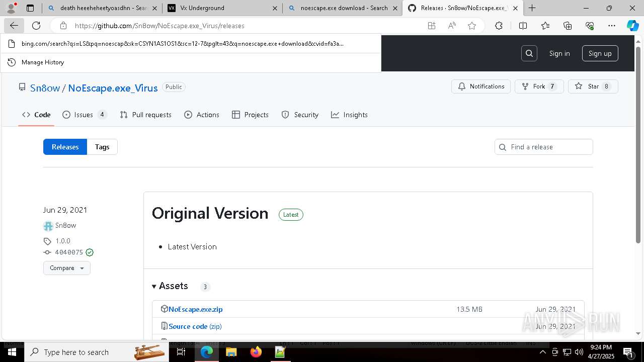The height and width of the screenshot is (362, 644).
Task: Toggle Split screen icon
Action: 523,26
